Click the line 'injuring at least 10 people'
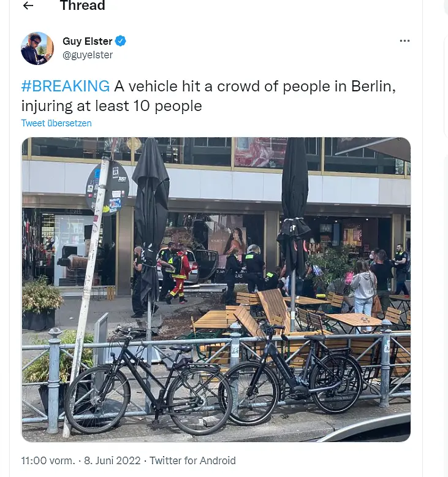 [112, 106]
